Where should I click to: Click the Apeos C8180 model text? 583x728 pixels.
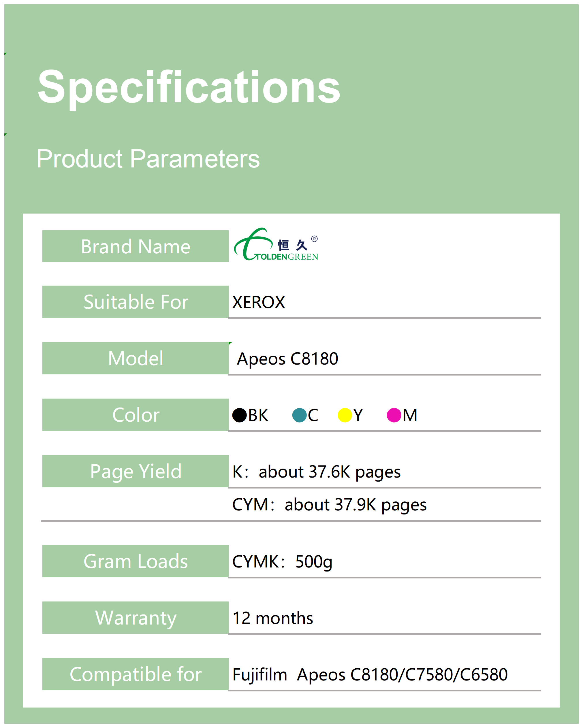(x=287, y=359)
